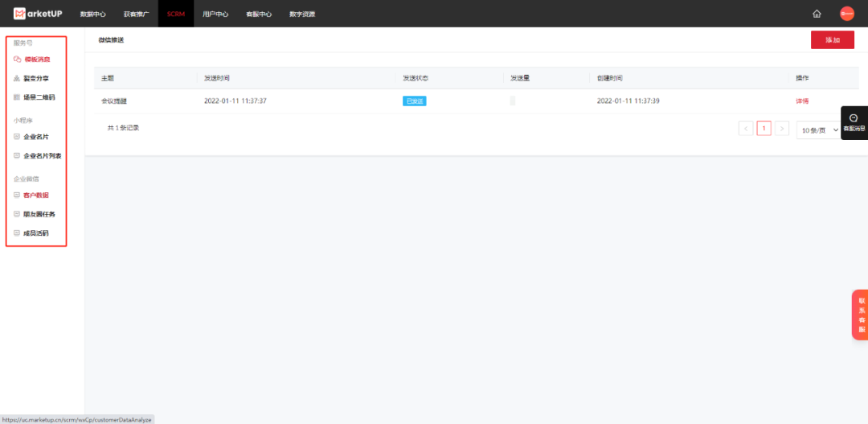Open 企业名片 in the sidebar
The height and width of the screenshot is (424, 868).
35,136
